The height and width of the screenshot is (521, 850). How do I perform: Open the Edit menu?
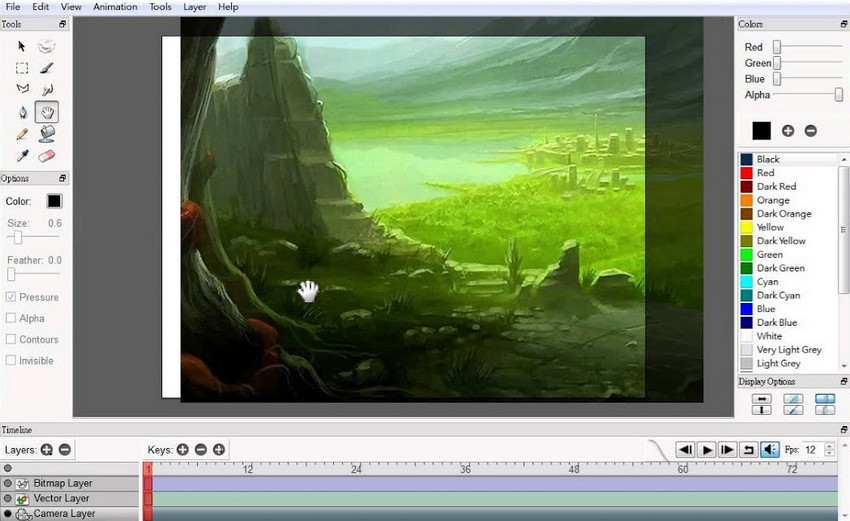point(41,7)
